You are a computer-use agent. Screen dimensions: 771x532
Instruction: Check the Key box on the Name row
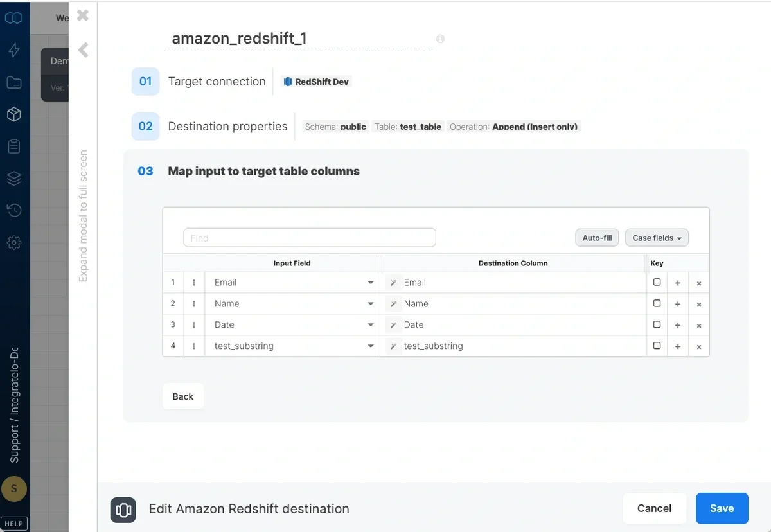click(657, 303)
